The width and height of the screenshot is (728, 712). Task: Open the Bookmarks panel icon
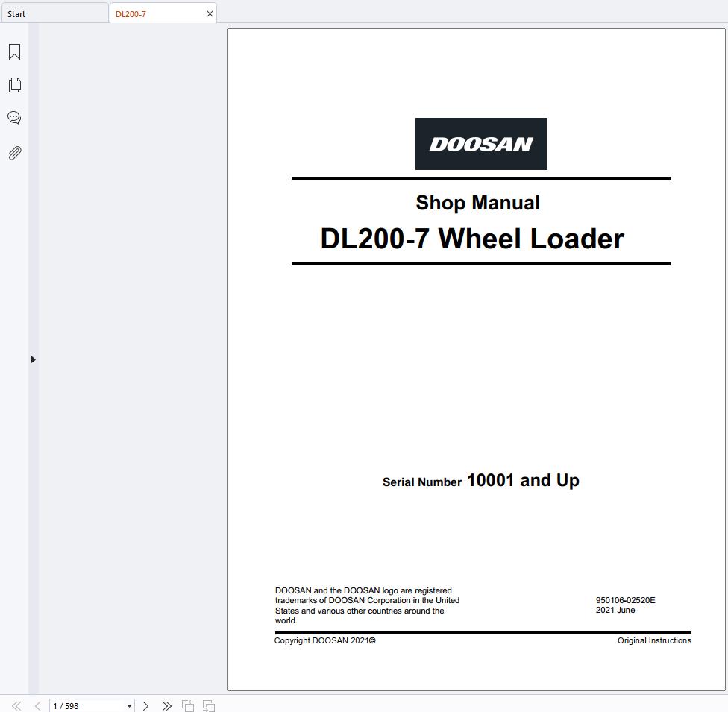pos(14,51)
